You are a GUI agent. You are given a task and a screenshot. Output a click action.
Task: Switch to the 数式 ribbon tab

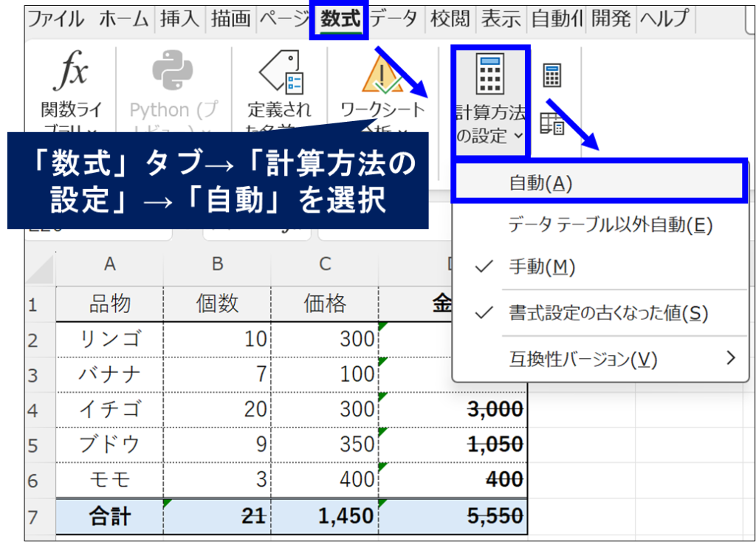(340, 18)
